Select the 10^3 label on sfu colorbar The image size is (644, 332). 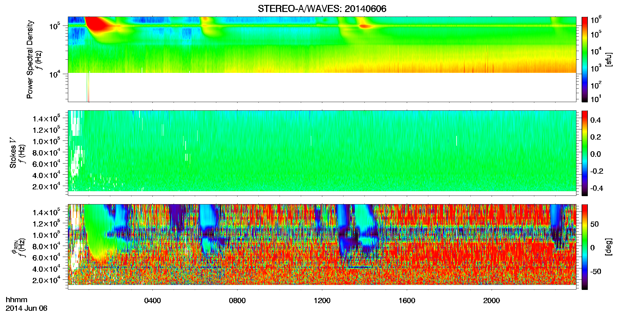(596, 68)
